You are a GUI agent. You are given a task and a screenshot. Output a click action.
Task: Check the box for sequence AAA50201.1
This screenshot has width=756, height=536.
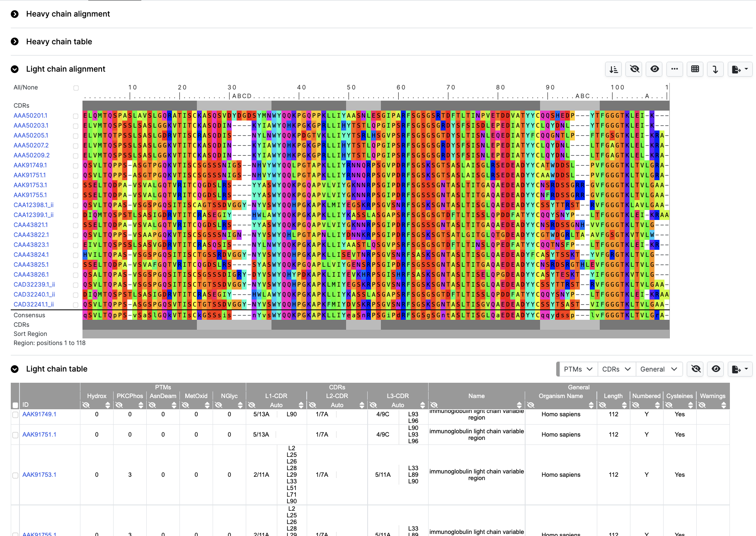tap(75, 116)
